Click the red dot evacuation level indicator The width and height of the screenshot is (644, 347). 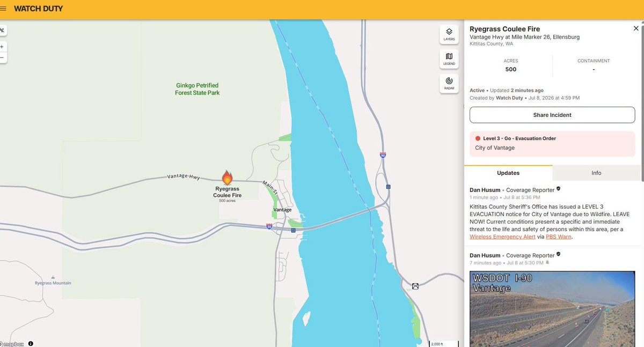[x=478, y=138]
